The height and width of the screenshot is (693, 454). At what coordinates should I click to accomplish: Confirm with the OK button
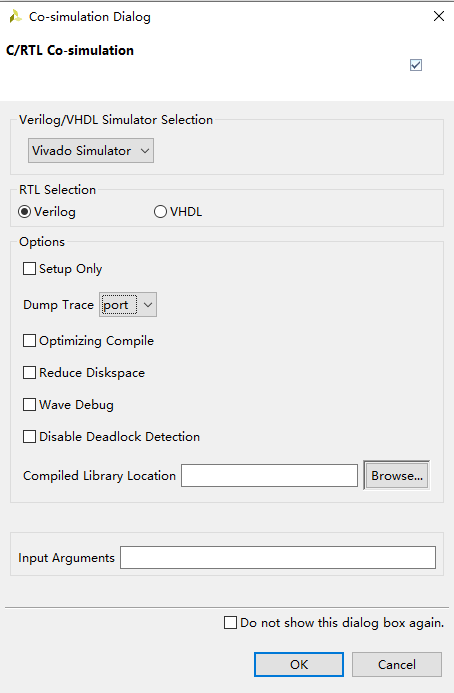click(x=299, y=664)
